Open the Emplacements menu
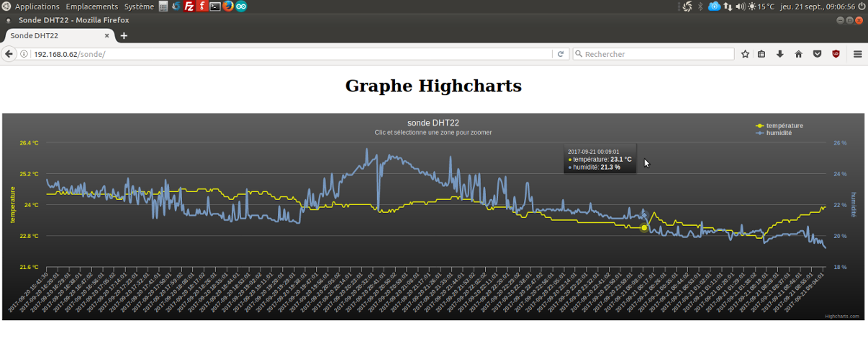The image size is (868, 341). (x=91, y=6)
